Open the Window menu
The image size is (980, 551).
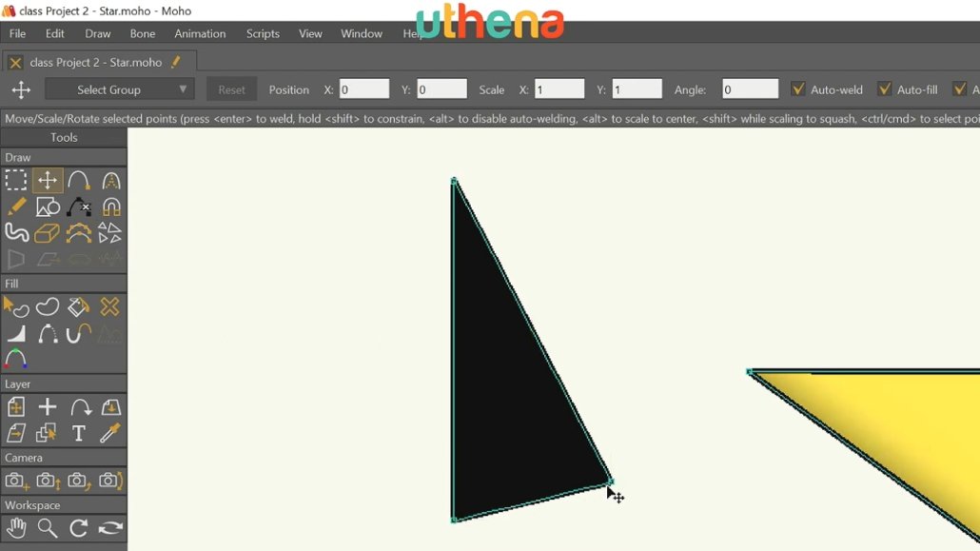click(362, 33)
